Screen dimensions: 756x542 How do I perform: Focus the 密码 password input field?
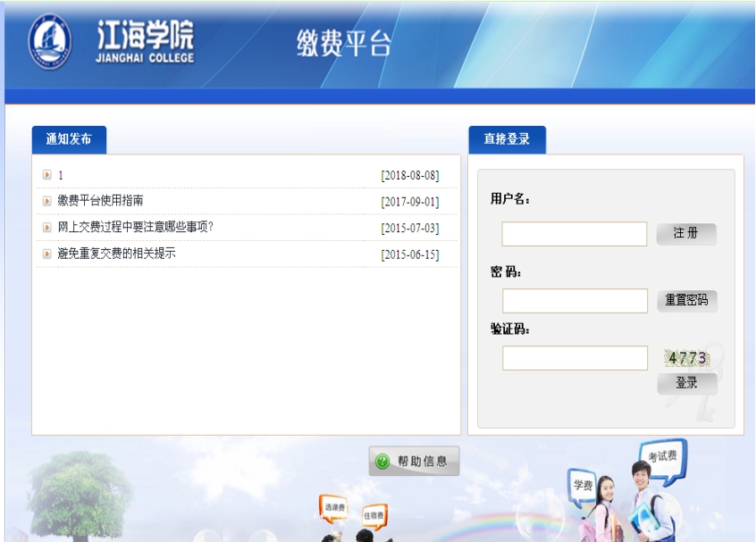coord(575,301)
